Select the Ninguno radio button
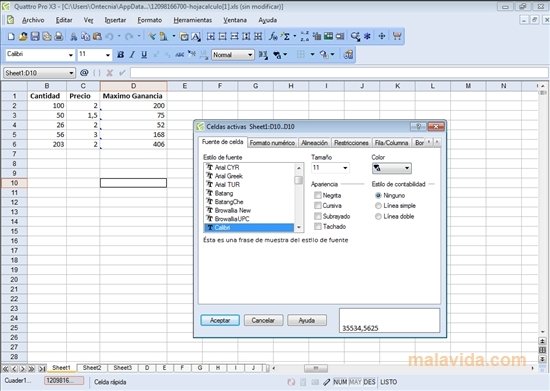Image resolution: width=550 pixels, height=391 pixels. (x=378, y=195)
